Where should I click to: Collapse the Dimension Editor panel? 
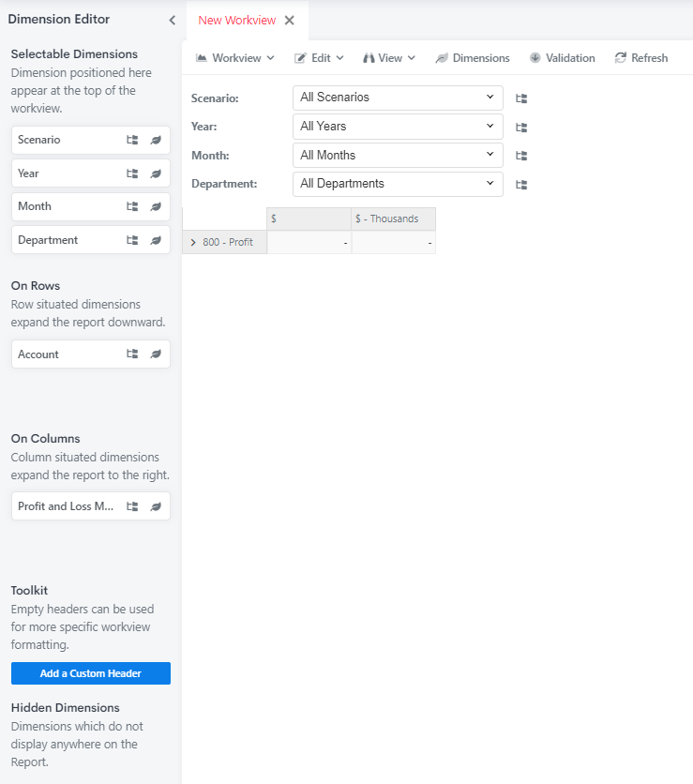pyautogui.click(x=172, y=20)
